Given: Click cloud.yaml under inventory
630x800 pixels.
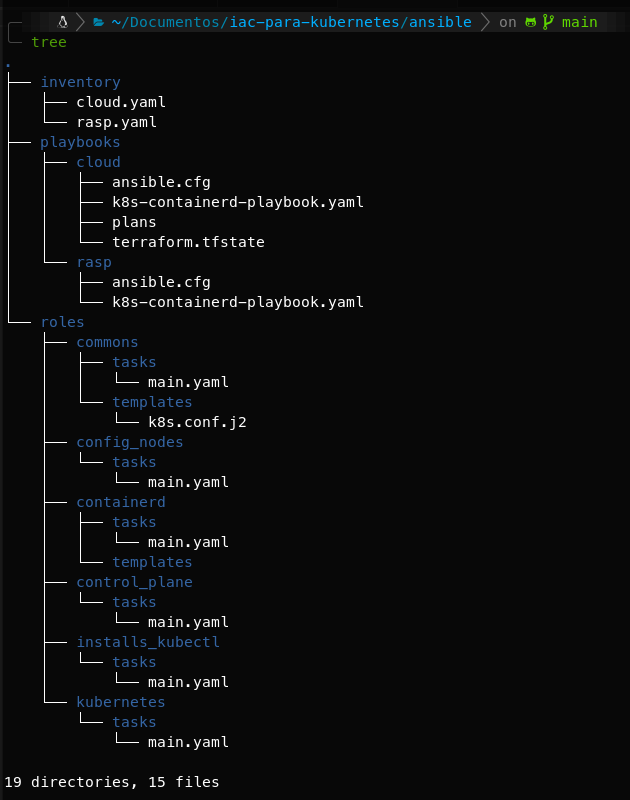Looking at the screenshot, I should 121,102.
